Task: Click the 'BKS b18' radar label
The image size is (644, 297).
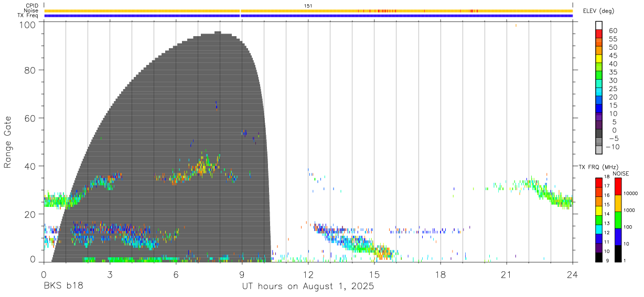Action: click(63, 287)
